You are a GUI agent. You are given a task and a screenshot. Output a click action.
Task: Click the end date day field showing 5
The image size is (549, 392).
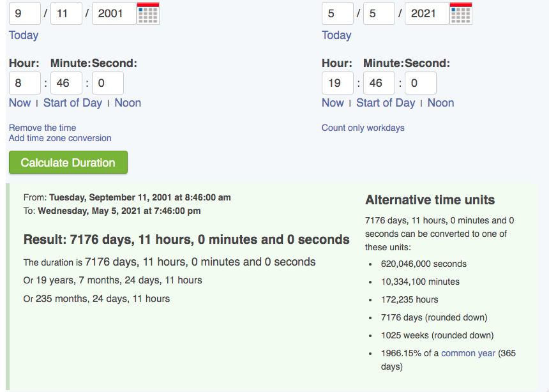(379, 13)
